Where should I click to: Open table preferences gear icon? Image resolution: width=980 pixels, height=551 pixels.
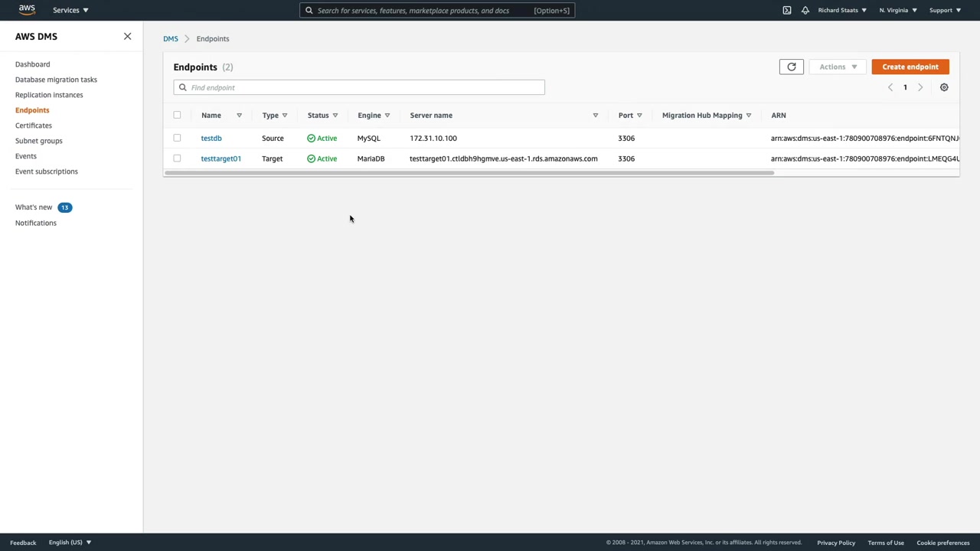pos(944,87)
